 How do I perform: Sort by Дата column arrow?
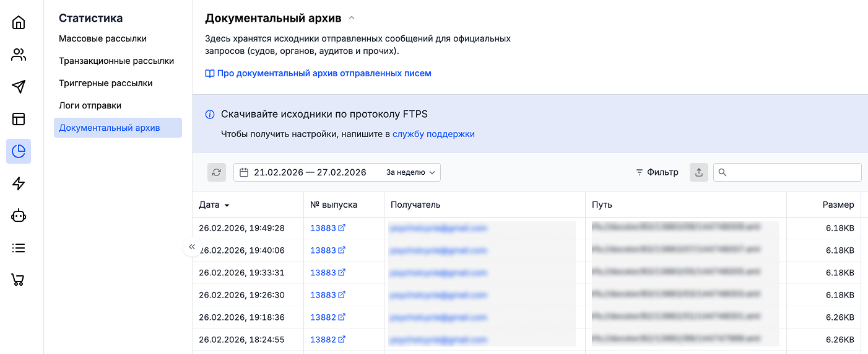click(227, 205)
